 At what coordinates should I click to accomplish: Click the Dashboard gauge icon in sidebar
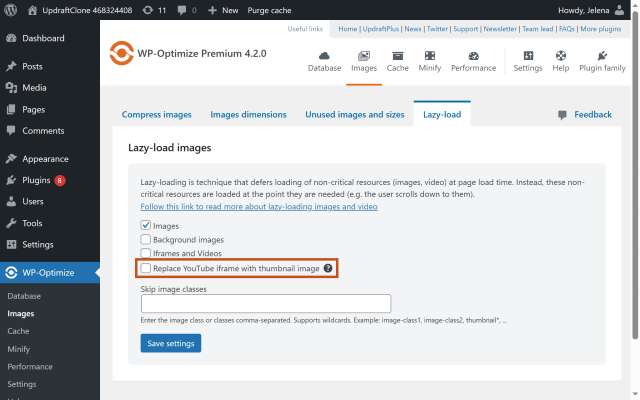(x=11, y=38)
